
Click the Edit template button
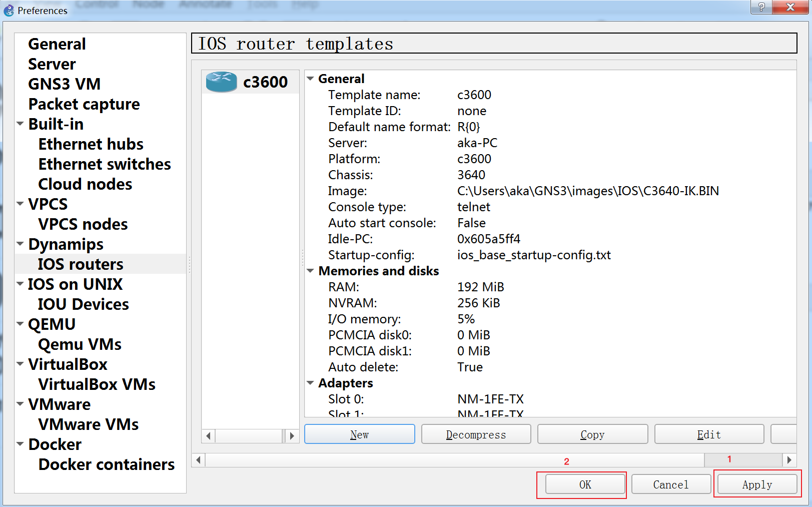[709, 434]
